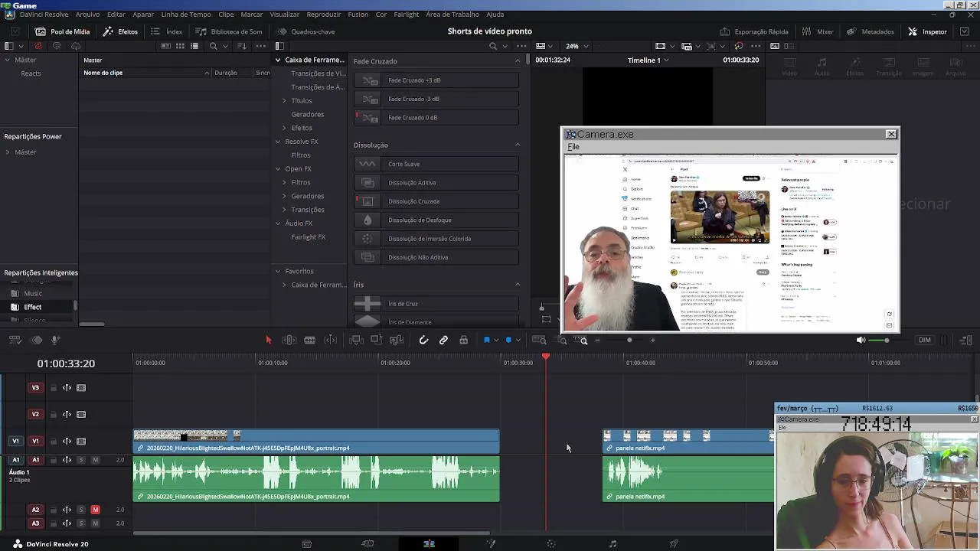
Task: Add a blue flag to the clip
Action: pyautogui.click(x=486, y=340)
